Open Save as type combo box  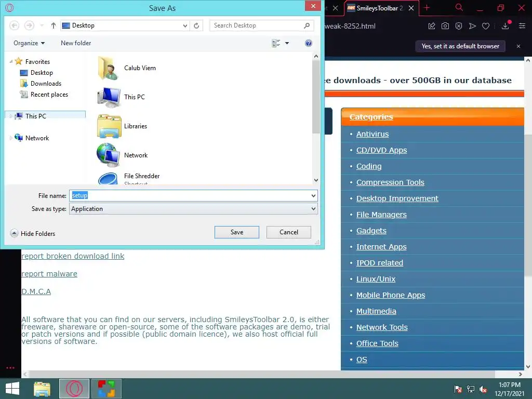click(193, 209)
